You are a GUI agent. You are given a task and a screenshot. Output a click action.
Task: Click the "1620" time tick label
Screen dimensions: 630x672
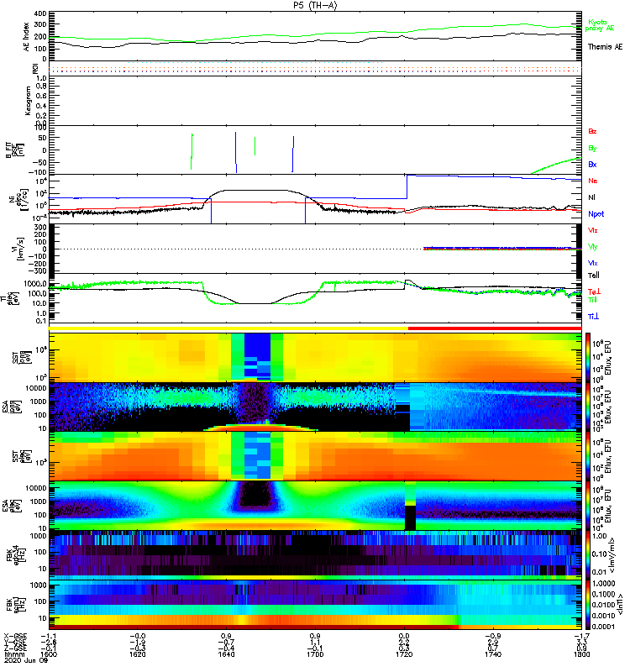[137, 654]
